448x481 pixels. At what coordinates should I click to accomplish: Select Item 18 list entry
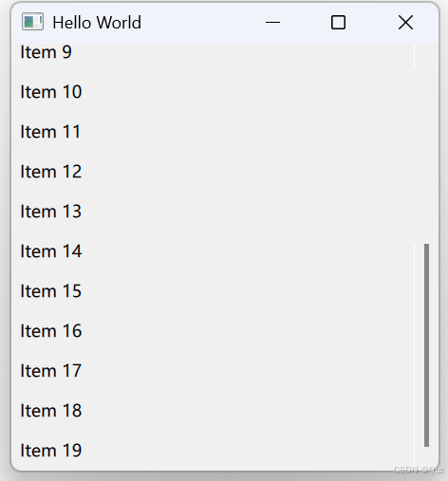pos(213,411)
